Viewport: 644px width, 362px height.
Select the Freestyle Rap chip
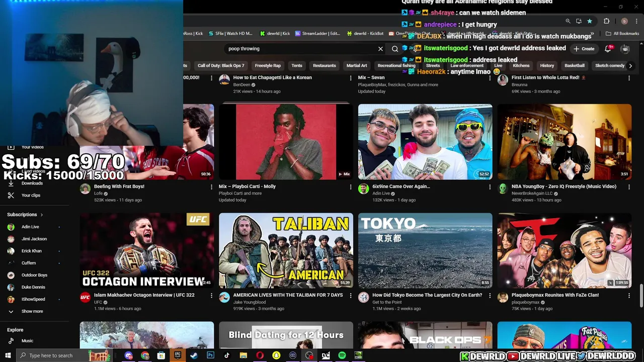click(268, 66)
